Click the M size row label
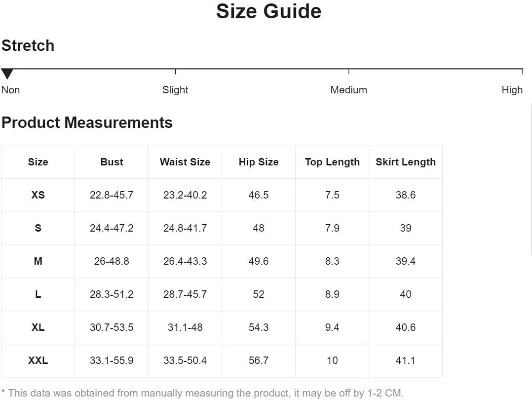Image resolution: width=532 pixels, height=400 pixels. pos(38,261)
